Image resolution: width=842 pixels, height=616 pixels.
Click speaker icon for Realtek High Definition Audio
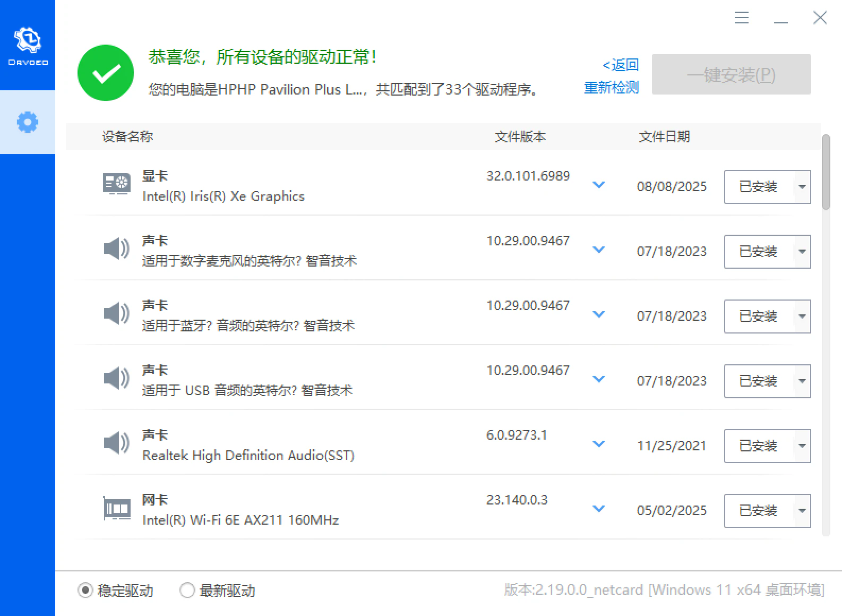coord(117,442)
